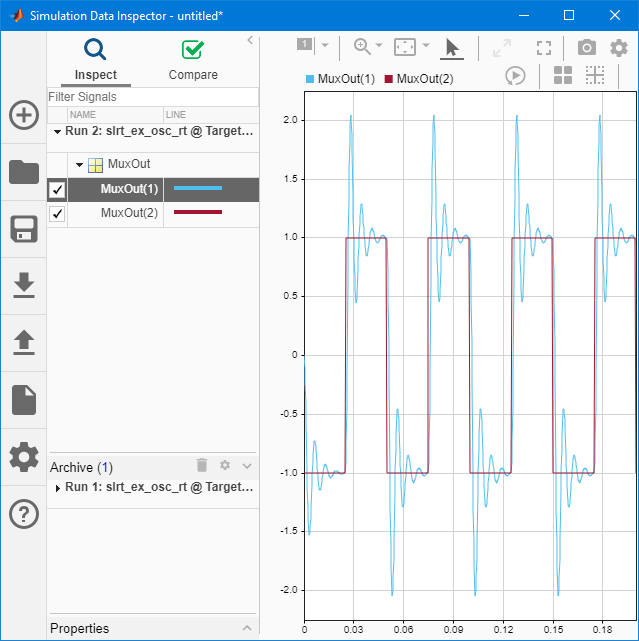Click the Properties section title

coord(80,628)
